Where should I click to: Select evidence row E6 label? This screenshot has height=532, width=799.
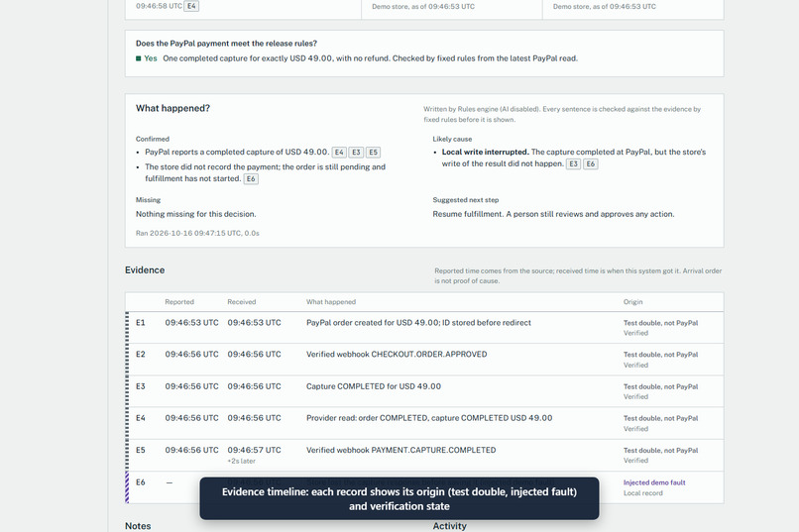point(140,482)
